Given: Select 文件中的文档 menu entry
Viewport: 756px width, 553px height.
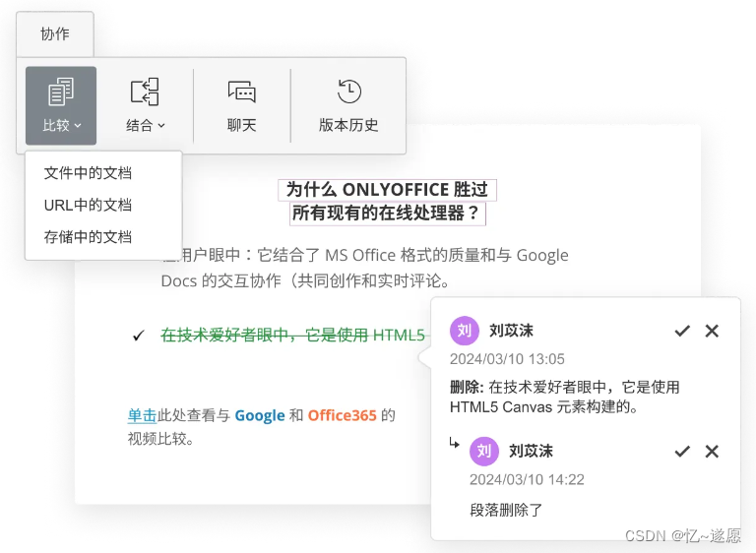Looking at the screenshot, I should coord(88,173).
